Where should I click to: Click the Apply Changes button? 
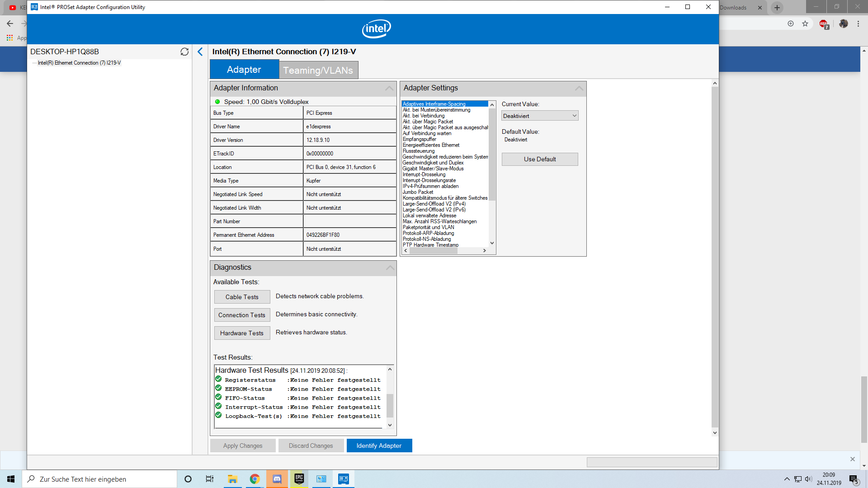(243, 446)
